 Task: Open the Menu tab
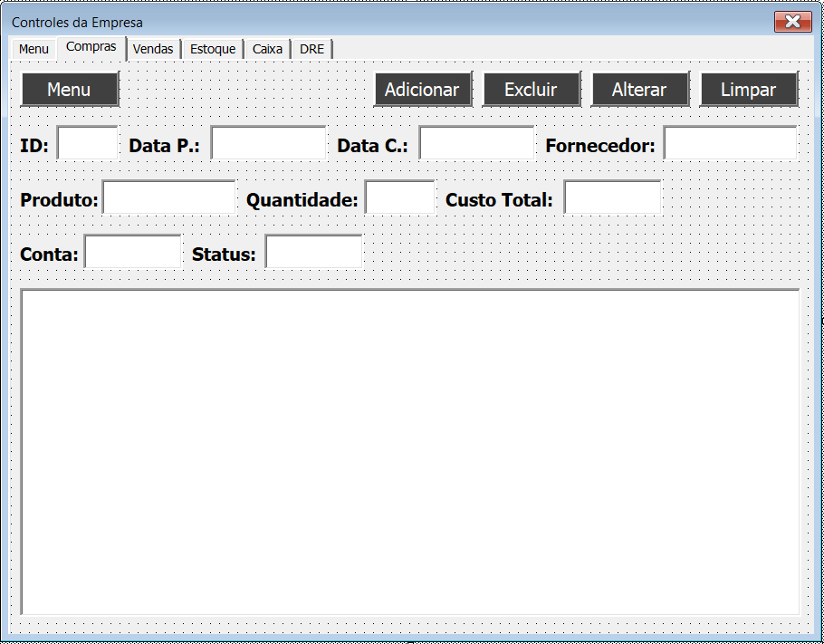pyautogui.click(x=34, y=50)
